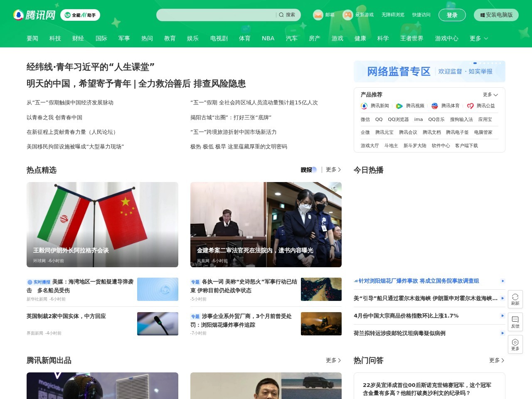Open 热门问答 更多 chevron link
The width and height of the screenshot is (532, 399).
tap(497, 360)
